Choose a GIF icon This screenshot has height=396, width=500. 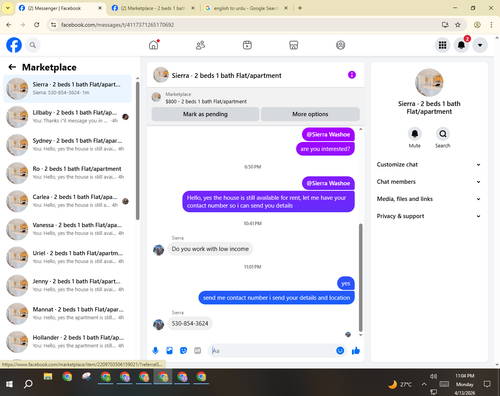[x=198, y=351]
